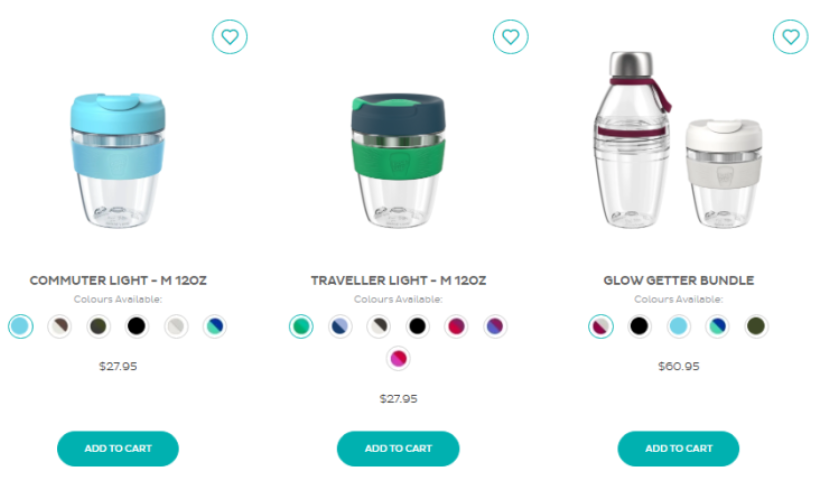Choose the black colour for Commuter Light
This screenshot has height=483, width=818.
click(x=137, y=327)
